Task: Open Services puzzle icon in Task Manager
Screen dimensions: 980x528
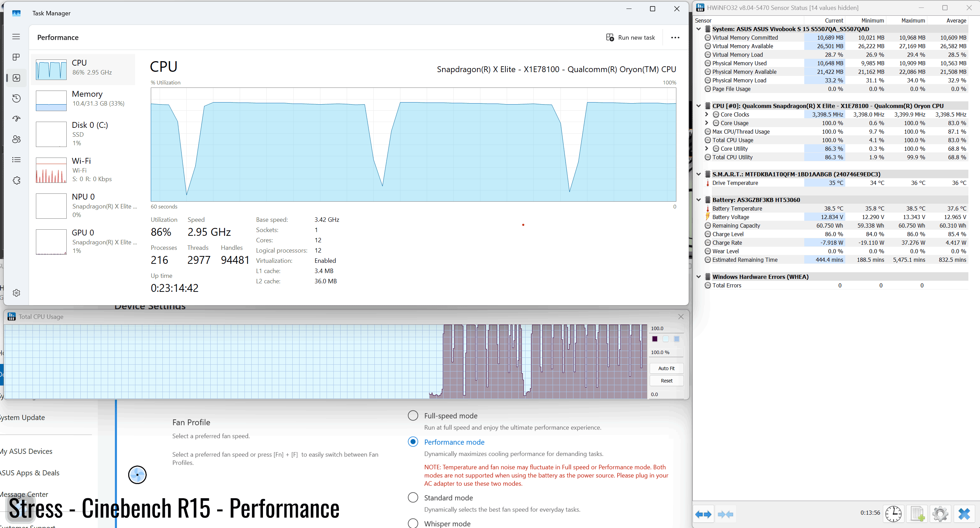Action: click(x=16, y=180)
